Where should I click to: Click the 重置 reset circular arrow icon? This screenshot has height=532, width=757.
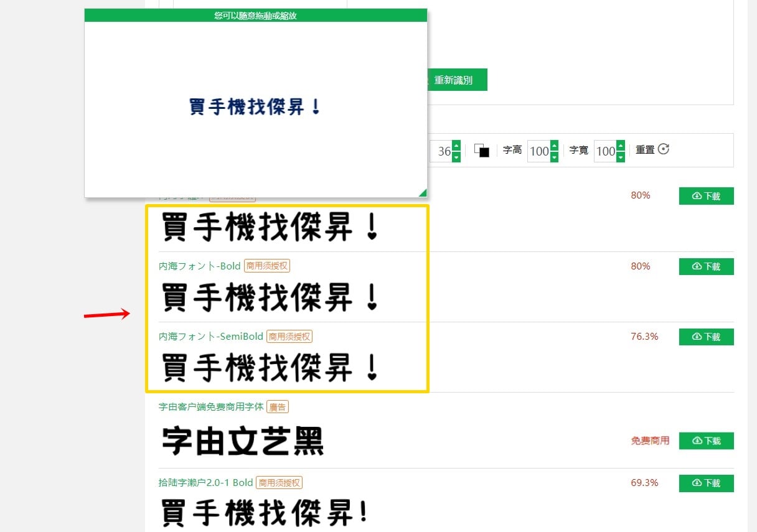(x=664, y=149)
